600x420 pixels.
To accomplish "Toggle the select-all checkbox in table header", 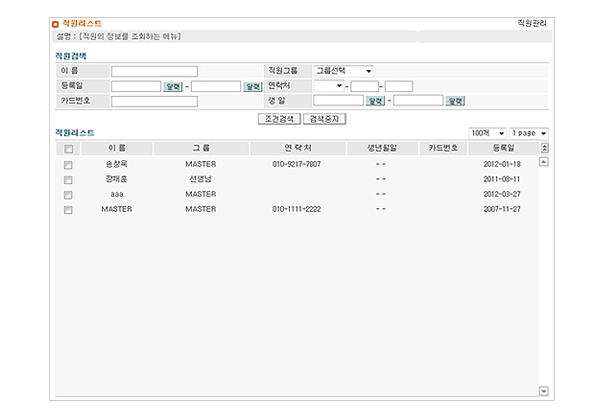I will pos(69,149).
